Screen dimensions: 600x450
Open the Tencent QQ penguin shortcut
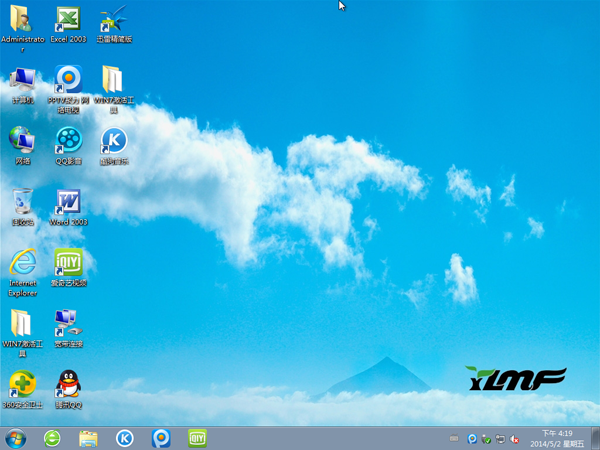68,384
